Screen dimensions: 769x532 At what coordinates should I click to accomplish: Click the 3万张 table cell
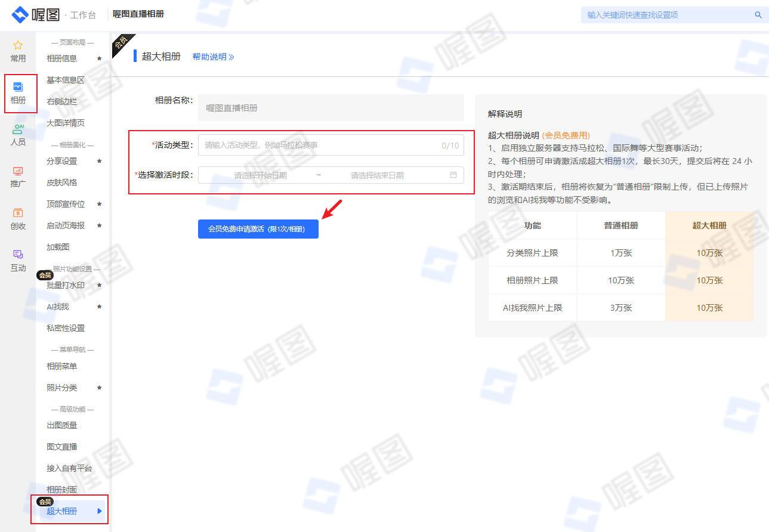pos(621,308)
